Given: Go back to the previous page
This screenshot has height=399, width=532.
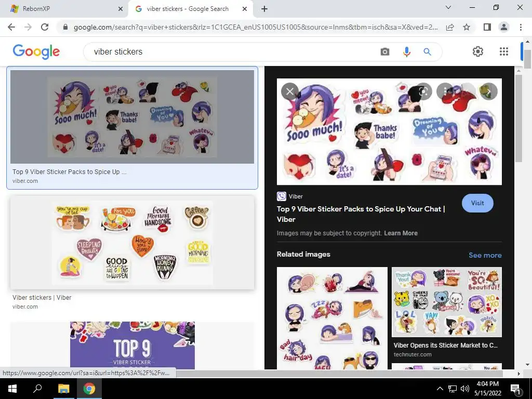Looking at the screenshot, I should coord(11,27).
